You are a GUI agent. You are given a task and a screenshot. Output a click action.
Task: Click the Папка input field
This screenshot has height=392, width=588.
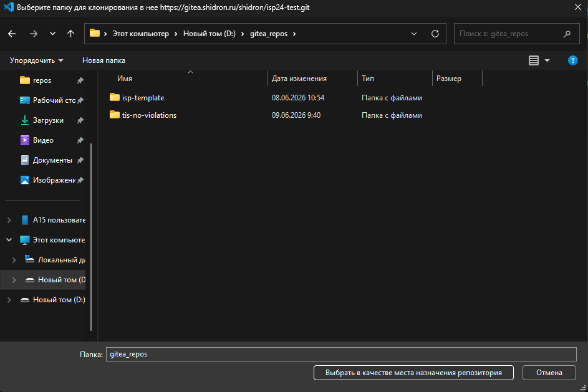[341, 354]
